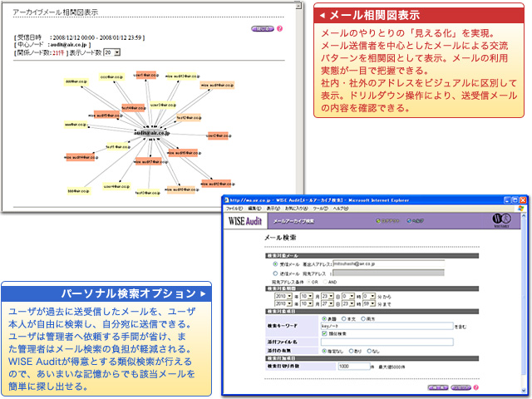Click the green ログアウト icon in the purple header

click(378, 221)
